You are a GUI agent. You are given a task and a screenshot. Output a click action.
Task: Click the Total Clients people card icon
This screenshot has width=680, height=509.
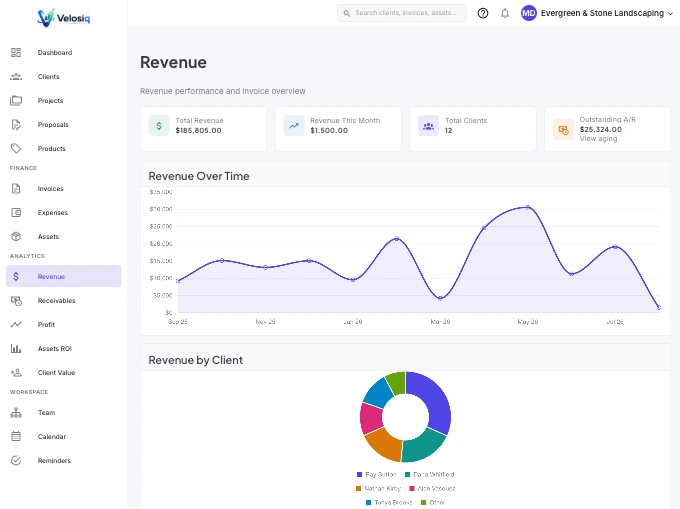(428, 126)
